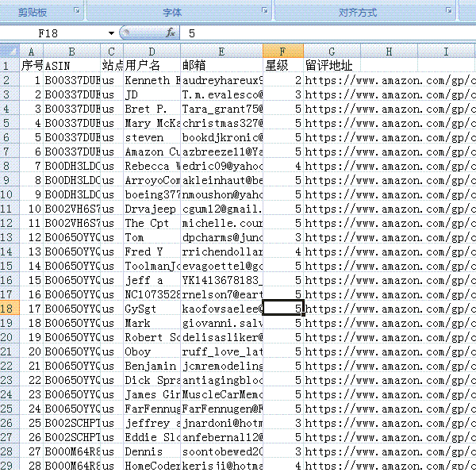476x476 pixels.
Task: Click the 留评地址 header cell
Action: coord(332,66)
